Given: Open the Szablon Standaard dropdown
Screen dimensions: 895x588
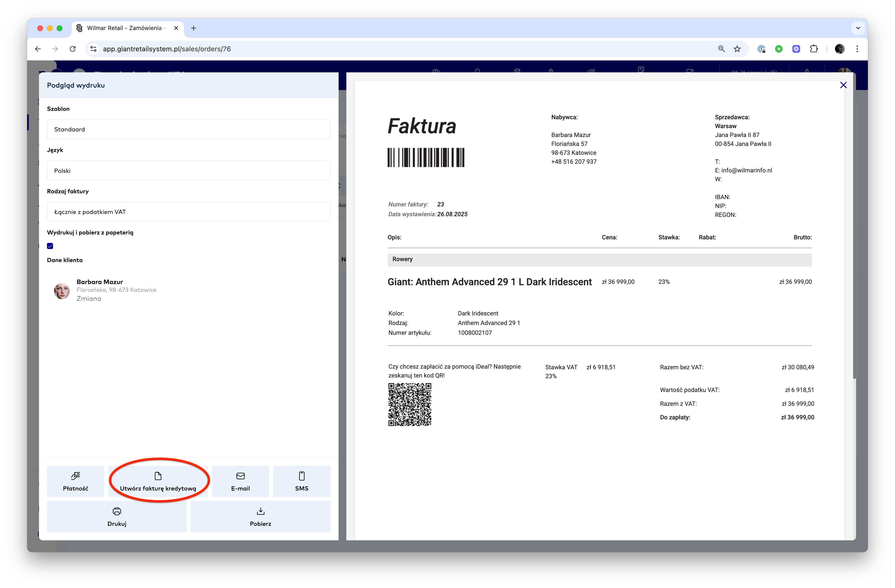Looking at the screenshot, I should (x=188, y=129).
